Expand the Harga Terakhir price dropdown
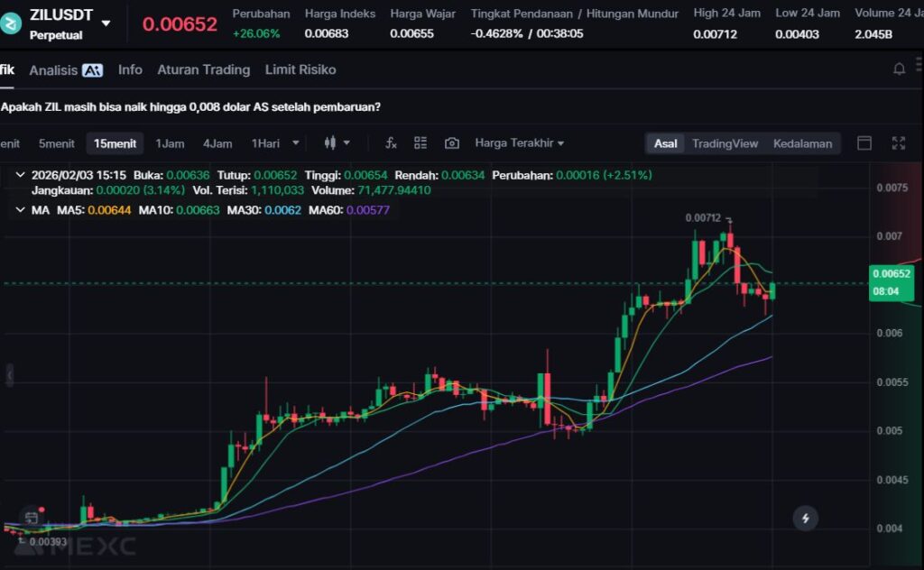 pos(520,143)
